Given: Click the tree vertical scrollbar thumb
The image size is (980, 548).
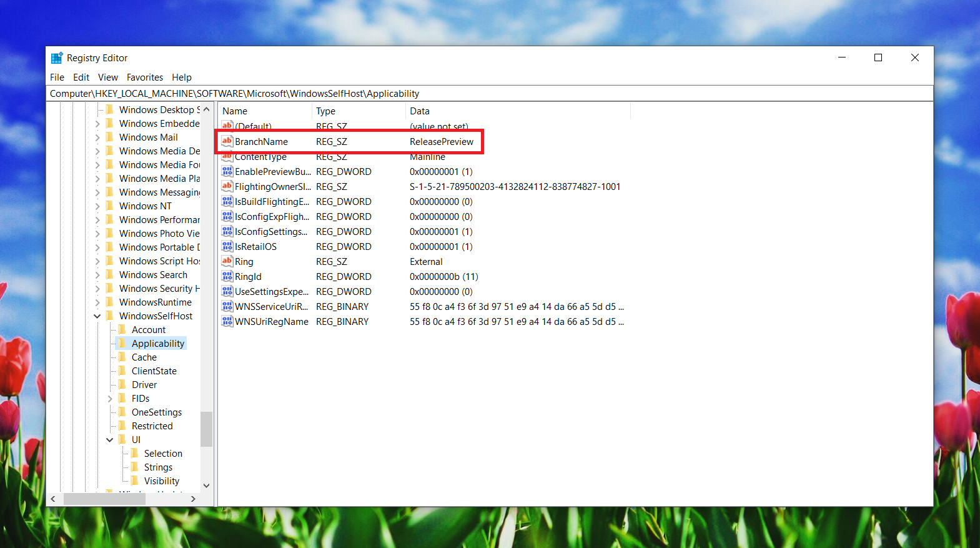Looking at the screenshot, I should 206,429.
